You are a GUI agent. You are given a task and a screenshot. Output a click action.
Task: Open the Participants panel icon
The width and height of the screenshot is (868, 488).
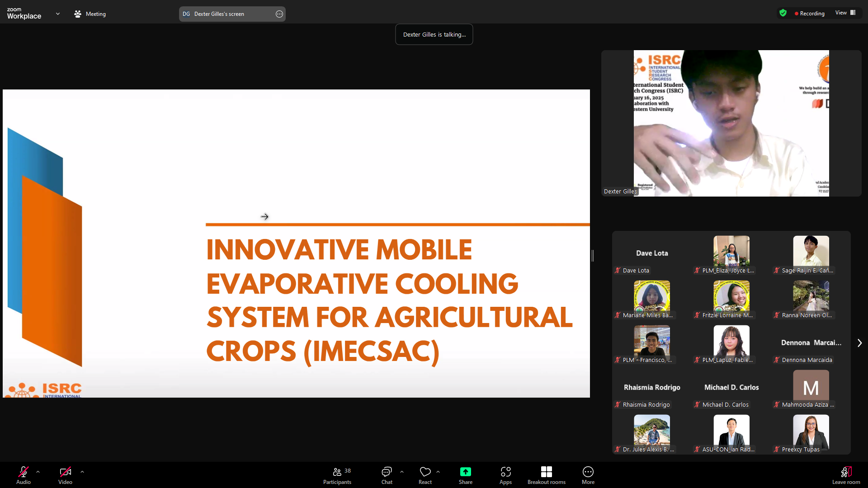coord(337,472)
